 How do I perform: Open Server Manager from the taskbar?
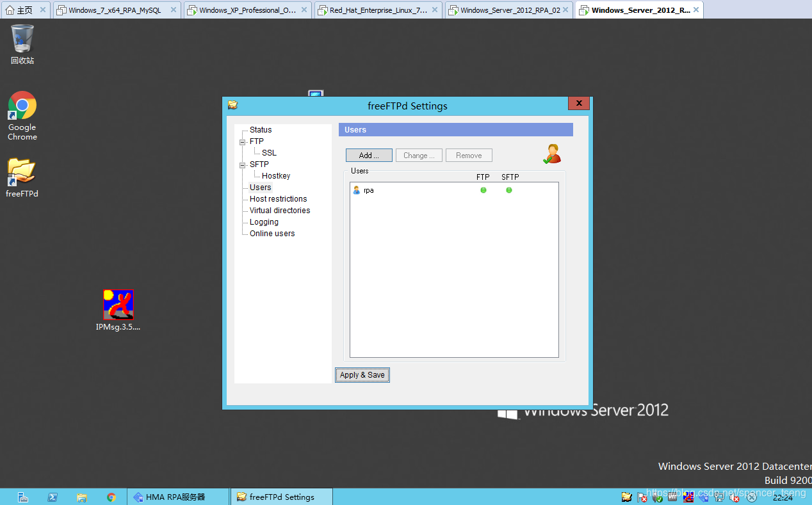(x=22, y=497)
